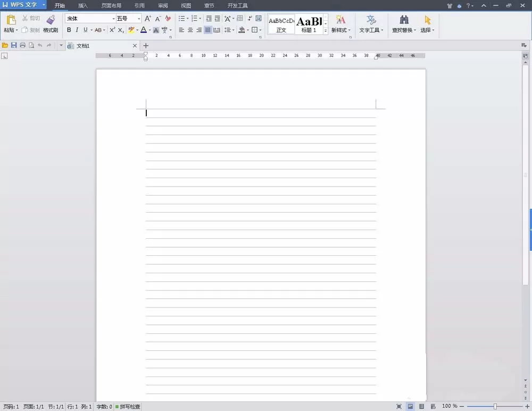Open the font size 五号 dropdown
Viewport: 532px width, 411px height.
click(139, 19)
